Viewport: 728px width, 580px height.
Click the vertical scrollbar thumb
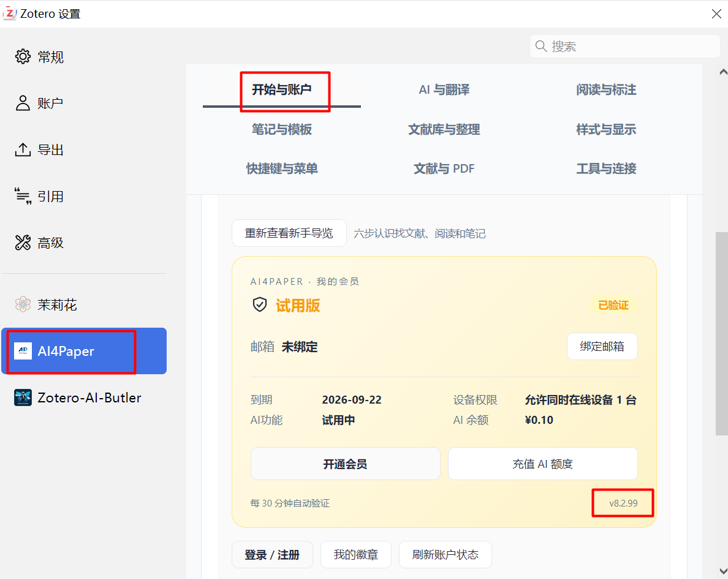pyautogui.click(x=722, y=333)
